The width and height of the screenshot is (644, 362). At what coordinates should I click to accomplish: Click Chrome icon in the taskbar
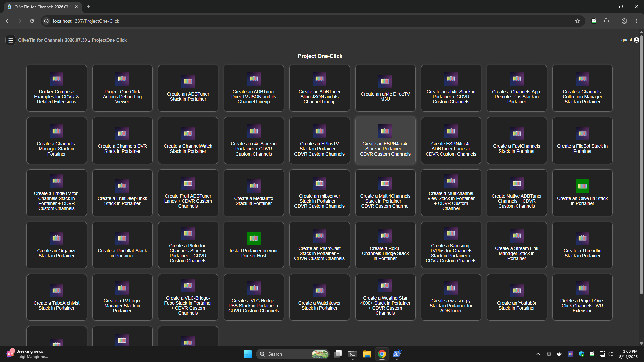click(x=382, y=354)
